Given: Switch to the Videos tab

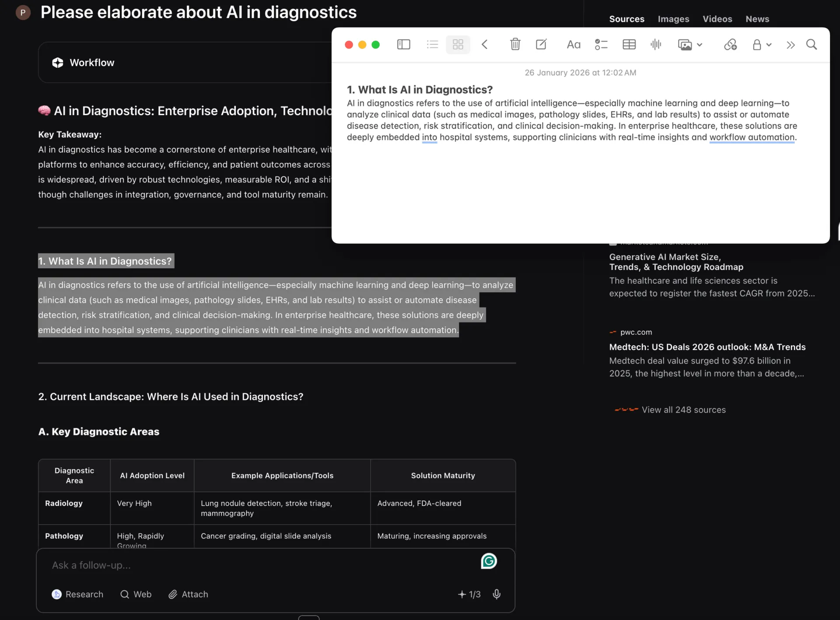Looking at the screenshot, I should 717,19.
